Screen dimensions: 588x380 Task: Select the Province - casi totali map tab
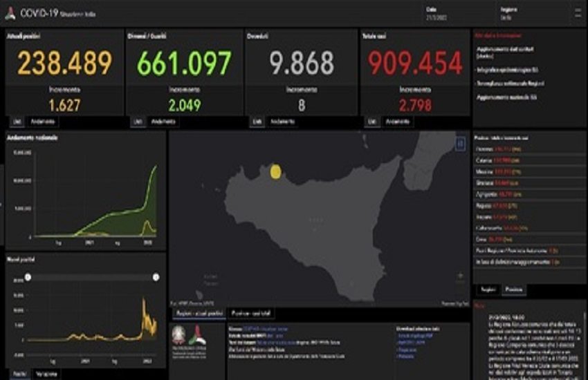(x=255, y=313)
